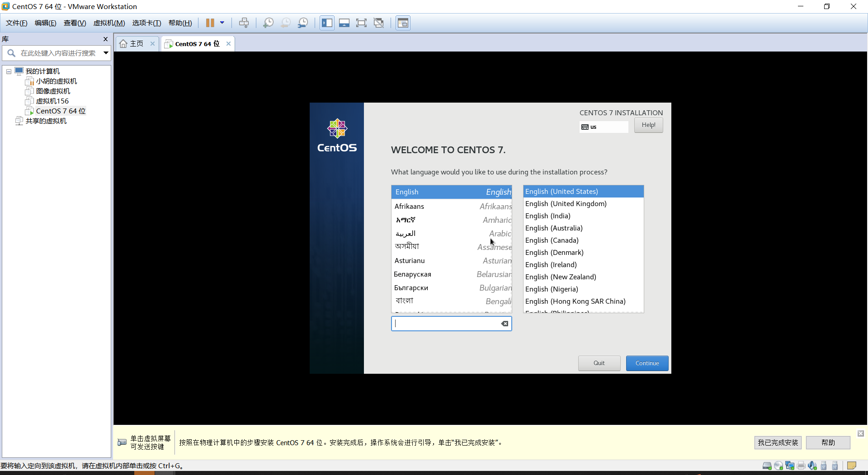Click the CD/DVD drive status icon
This screenshot has width=868, height=475.
778,466
